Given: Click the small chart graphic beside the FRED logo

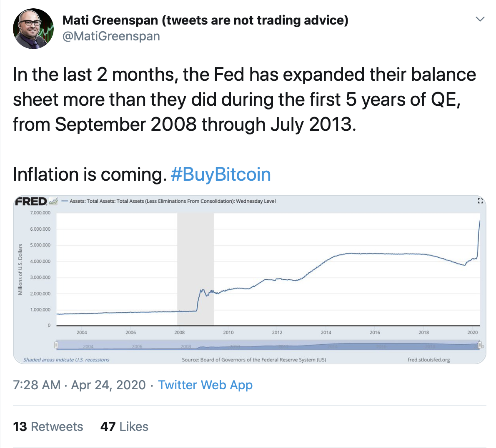Looking at the screenshot, I should [53, 202].
